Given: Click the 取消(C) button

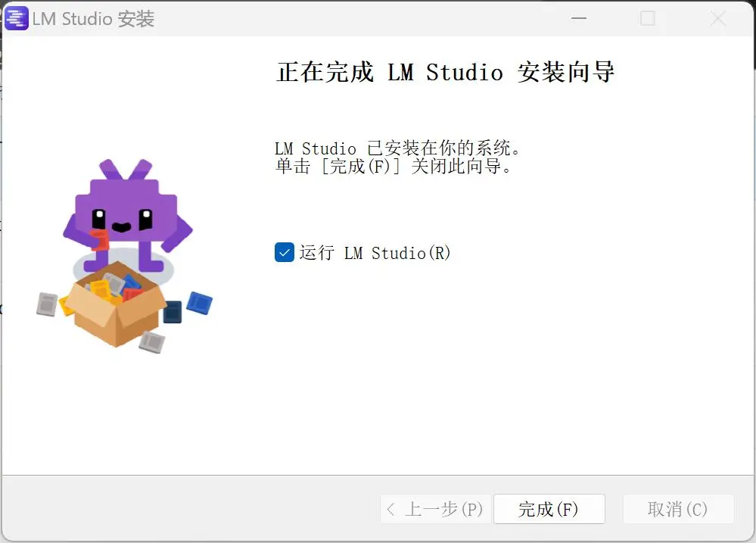Looking at the screenshot, I should click(x=678, y=509).
